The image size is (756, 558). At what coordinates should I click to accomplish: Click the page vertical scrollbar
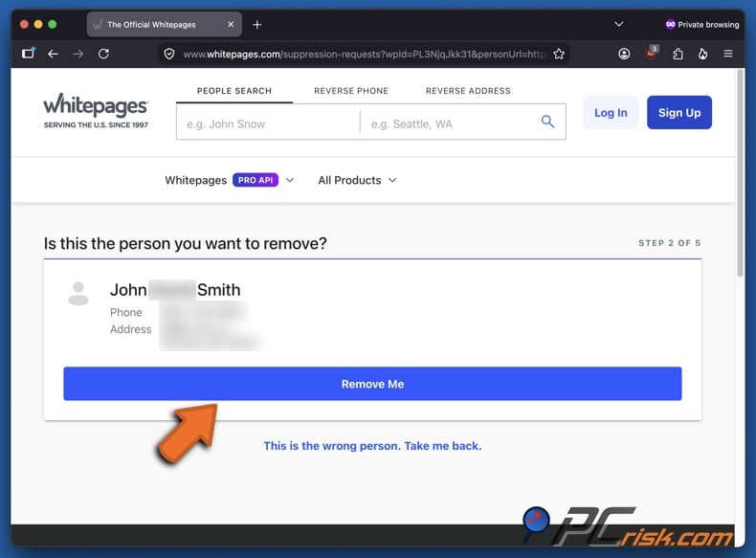click(x=740, y=173)
